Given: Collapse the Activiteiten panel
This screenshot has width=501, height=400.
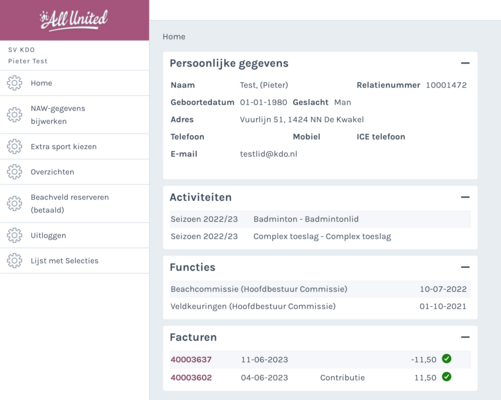Looking at the screenshot, I should coord(465,197).
